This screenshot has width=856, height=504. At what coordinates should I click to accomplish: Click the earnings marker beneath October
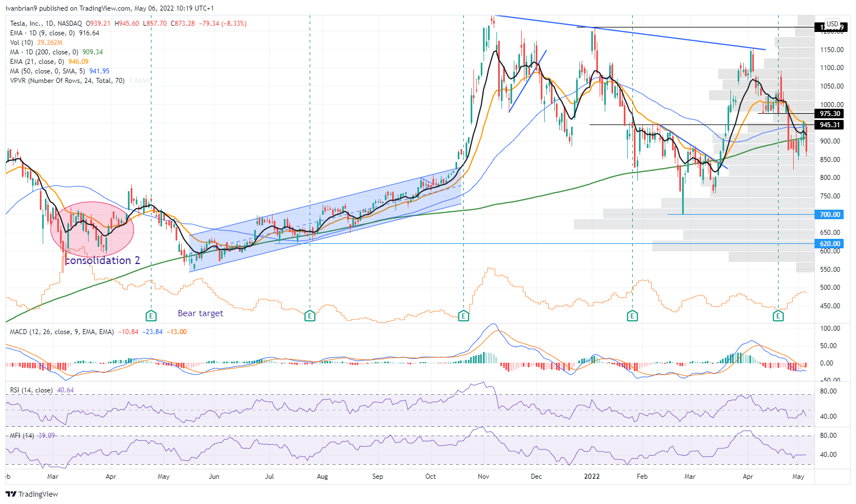[463, 316]
